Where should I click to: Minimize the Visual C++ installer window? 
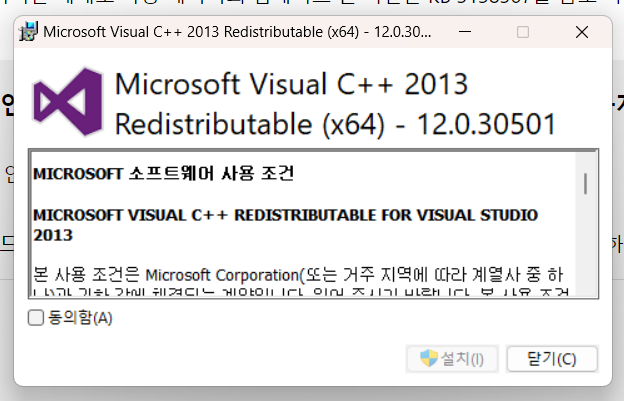coord(465,32)
